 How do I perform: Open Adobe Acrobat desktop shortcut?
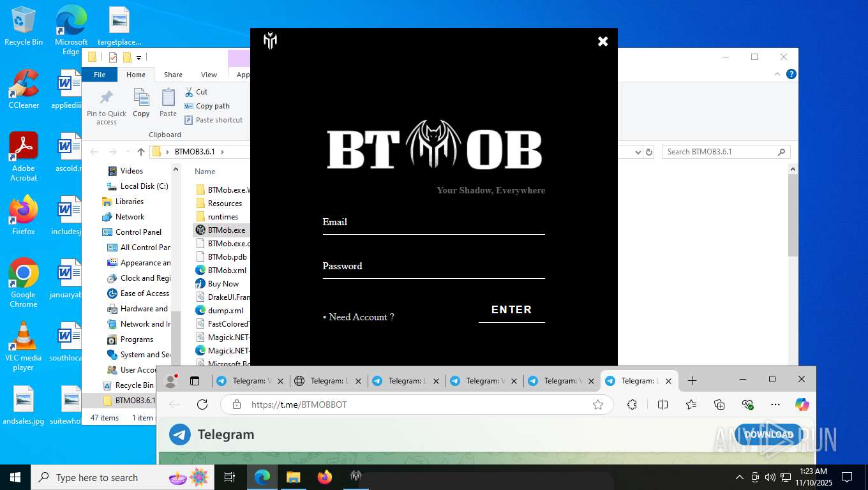pyautogui.click(x=24, y=156)
